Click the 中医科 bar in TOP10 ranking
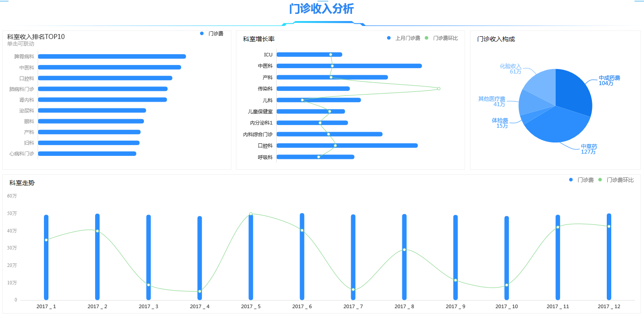The width and height of the screenshot is (644, 314). [109, 67]
